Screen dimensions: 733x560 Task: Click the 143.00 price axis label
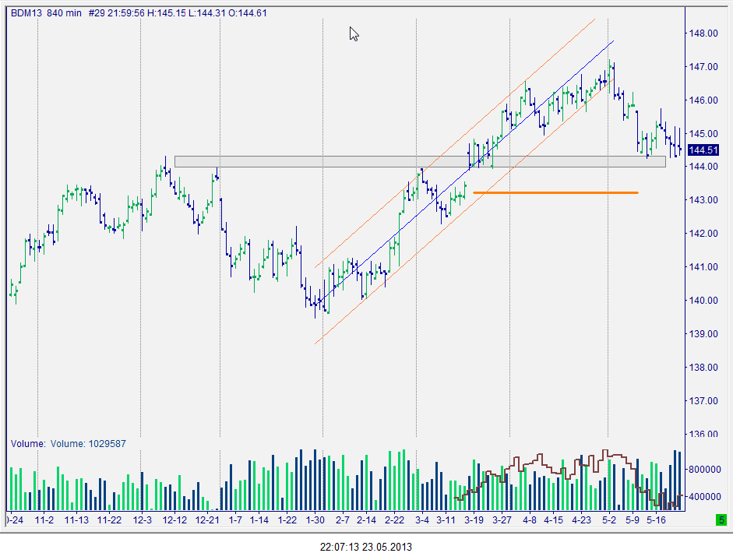click(x=703, y=200)
